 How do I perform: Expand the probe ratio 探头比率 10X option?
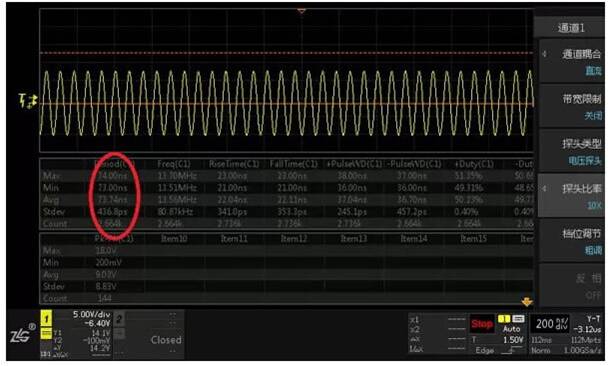572,196
